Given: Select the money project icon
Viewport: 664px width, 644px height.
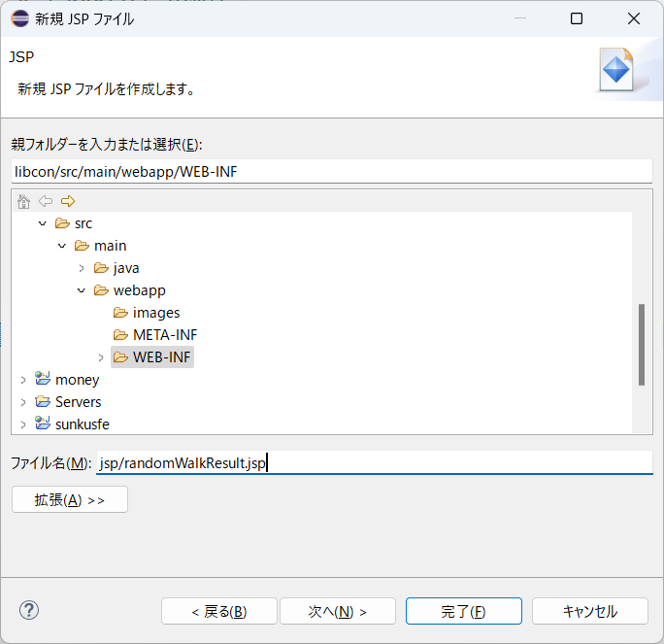Looking at the screenshot, I should (43, 379).
